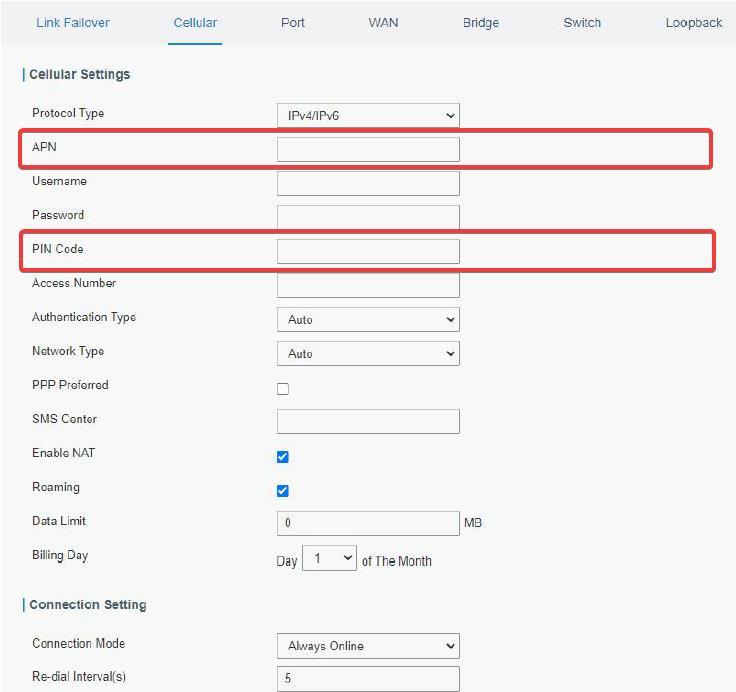Switch to the Link Failover tab
This screenshot has width=736, height=692.
[73, 23]
